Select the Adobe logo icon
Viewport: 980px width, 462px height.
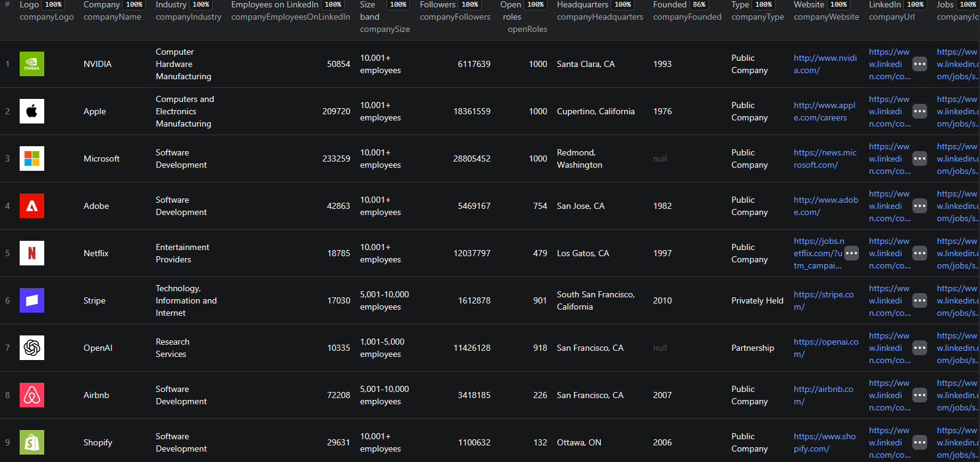[32, 206]
